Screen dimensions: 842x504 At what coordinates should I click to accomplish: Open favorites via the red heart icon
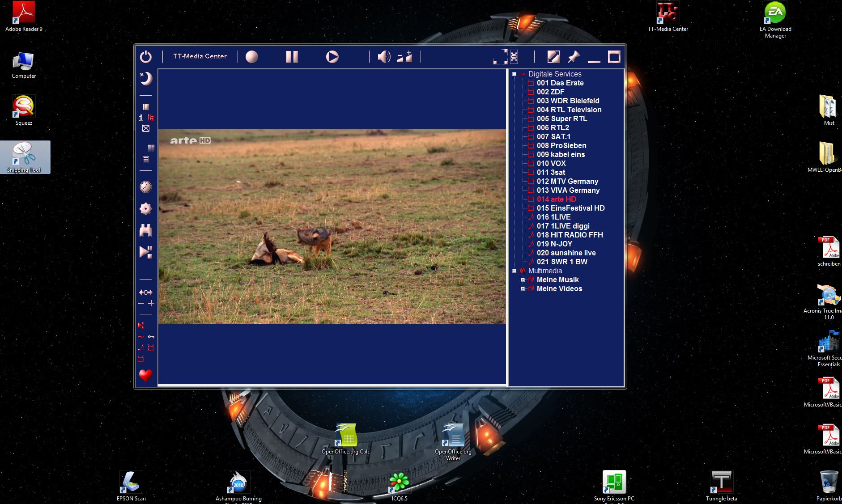coord(146,375)
